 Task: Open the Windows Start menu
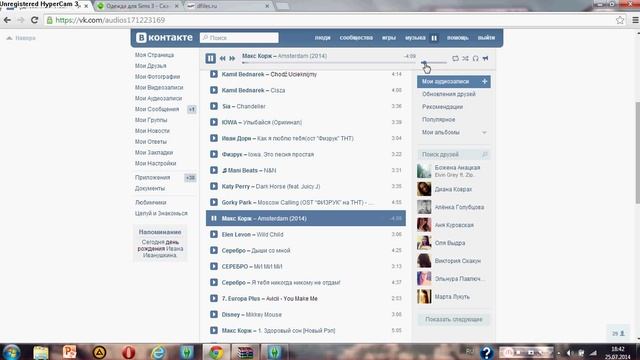(11, 352)
